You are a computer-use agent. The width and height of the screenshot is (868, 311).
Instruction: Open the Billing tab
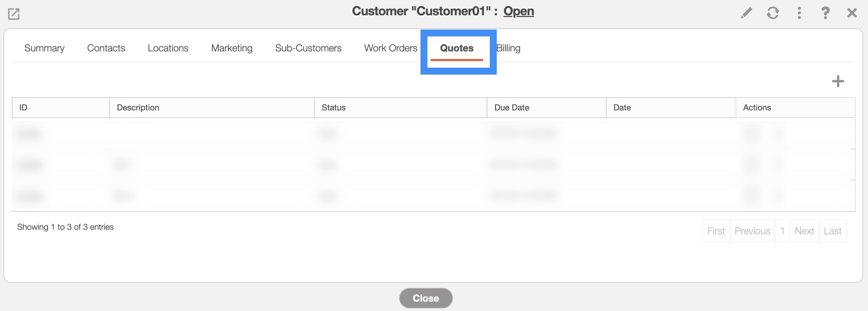click(x=509, y=48)
